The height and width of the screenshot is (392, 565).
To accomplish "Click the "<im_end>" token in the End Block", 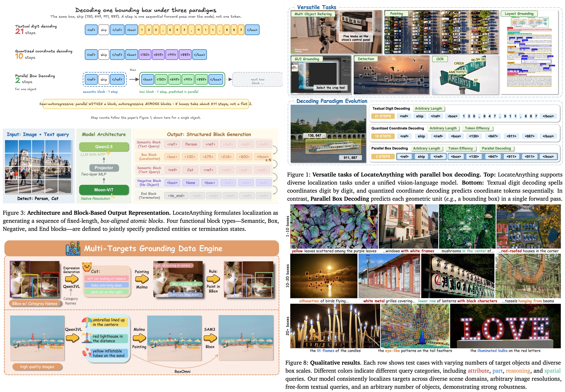I will click(176, 196).
